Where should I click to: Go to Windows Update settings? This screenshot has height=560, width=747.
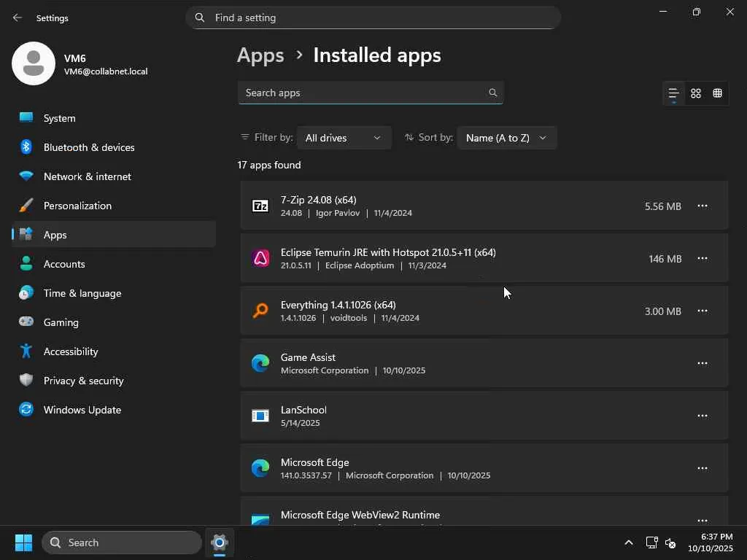tap(82, 410)
